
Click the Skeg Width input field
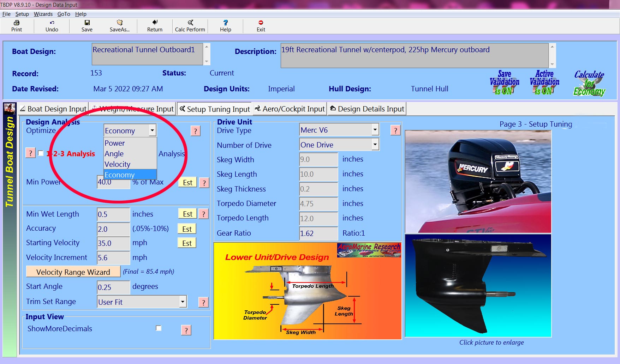tap(318, 159)
